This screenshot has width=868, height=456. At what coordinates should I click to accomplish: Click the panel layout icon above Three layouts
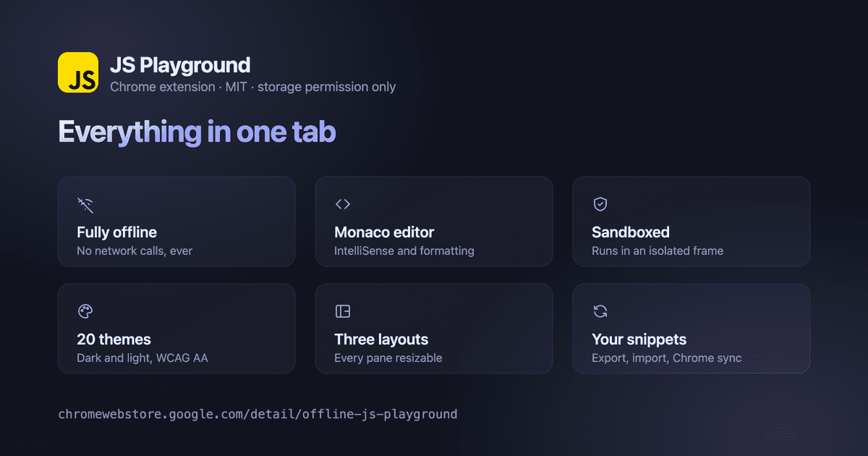[343, 311]
